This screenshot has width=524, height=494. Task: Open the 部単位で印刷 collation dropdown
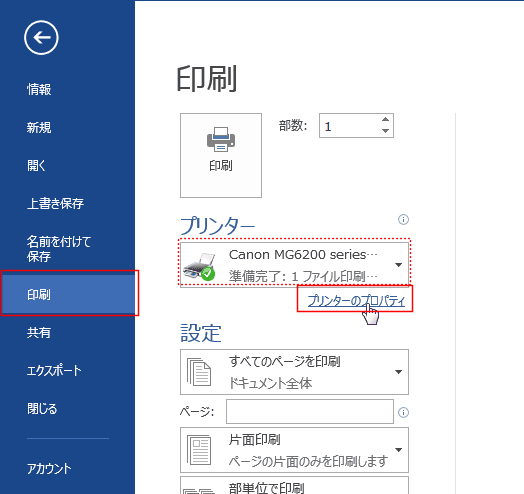click(x=294, y=485)
